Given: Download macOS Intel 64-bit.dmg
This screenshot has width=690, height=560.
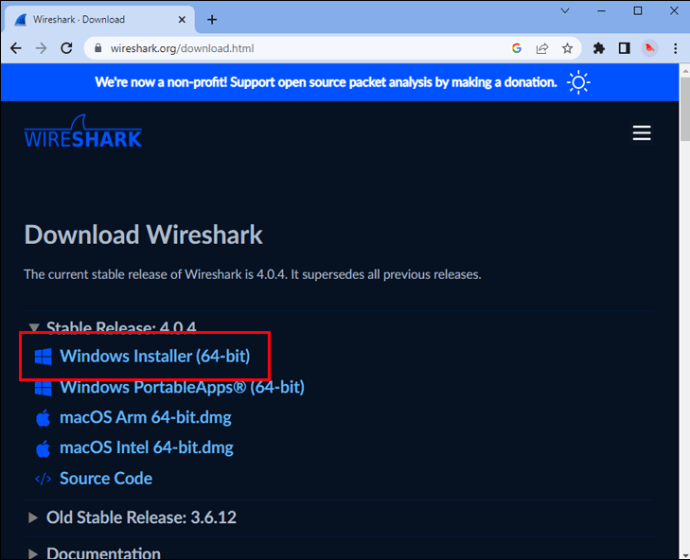Looking at the screenshot, I should (147, 448).
